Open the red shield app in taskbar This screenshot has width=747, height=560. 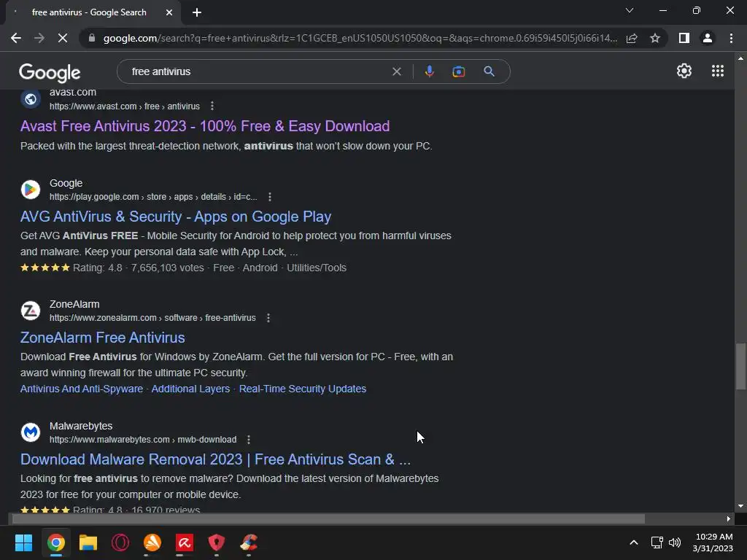click(x=216, y=542)
